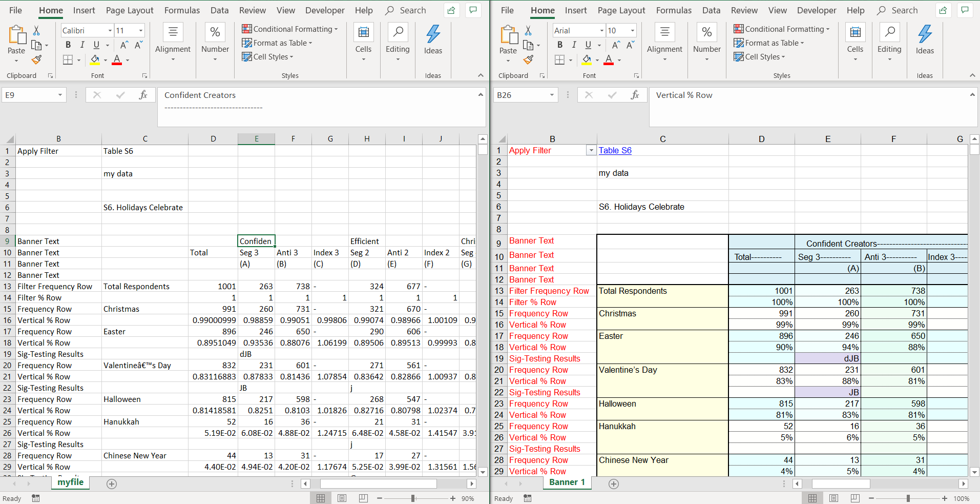This screenshot has height=504, width=980.
Task: Open Apply Filter dropdown in right window cell B1
Action: point(591,150)
